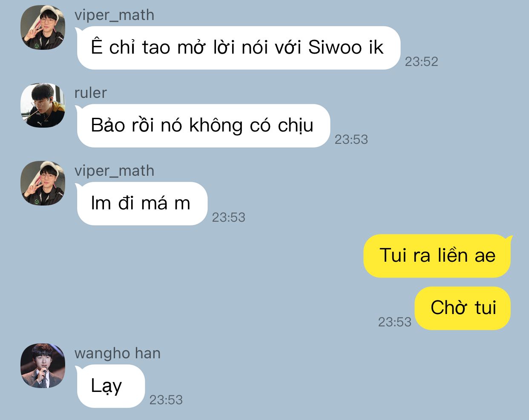Tap the timestamp left of 'Chờ tui'
Screen dimensions: 529x420
click(x=395, y=322)
